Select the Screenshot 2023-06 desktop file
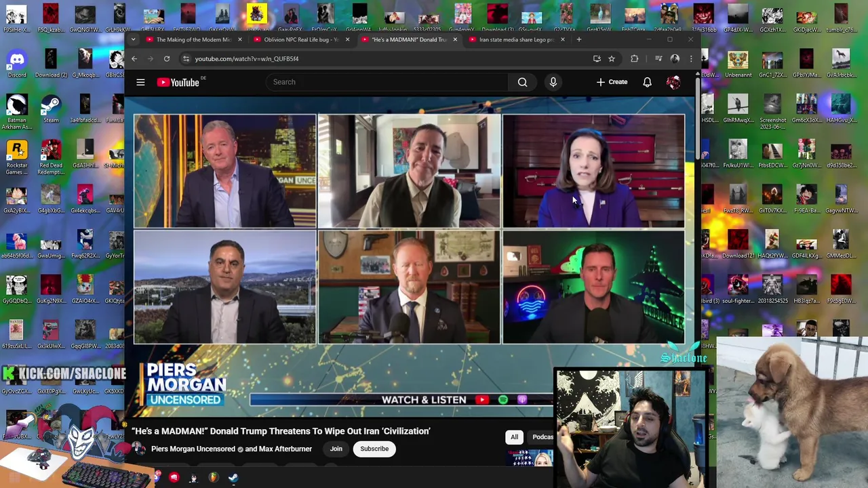868x488 pixels. [772, 113]
